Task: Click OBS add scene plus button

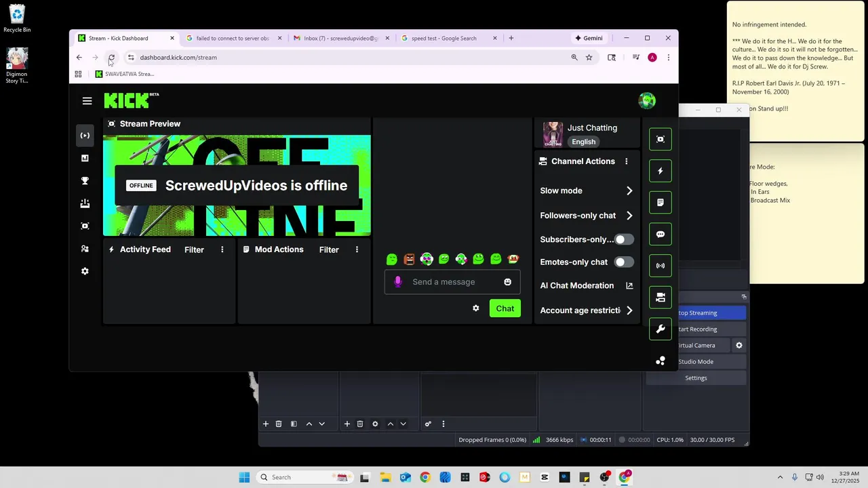Action: (266, 424)
